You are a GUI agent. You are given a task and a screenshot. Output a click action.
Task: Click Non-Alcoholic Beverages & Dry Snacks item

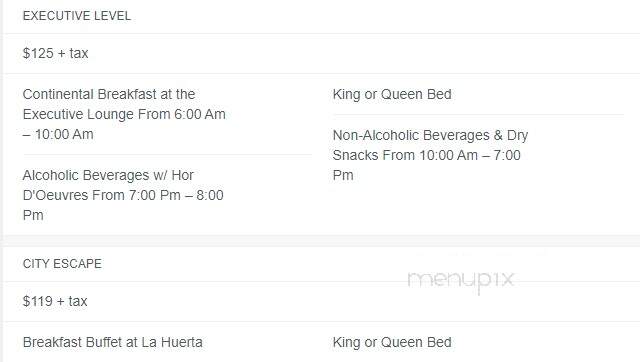(x=430, y=155)
